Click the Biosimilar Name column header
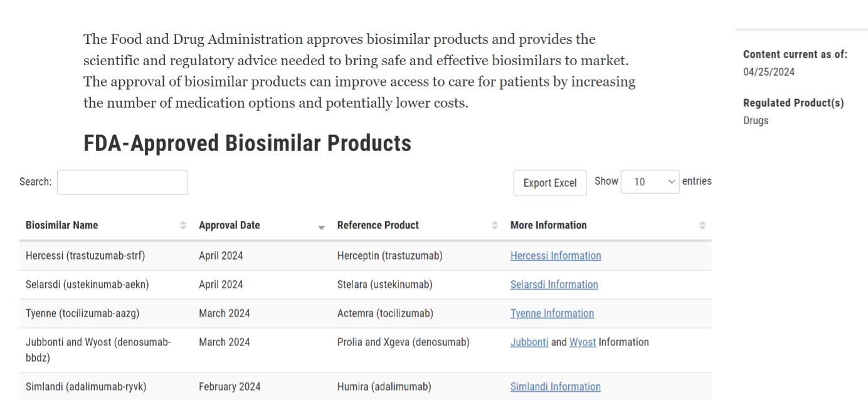 (x=62, y=225)
